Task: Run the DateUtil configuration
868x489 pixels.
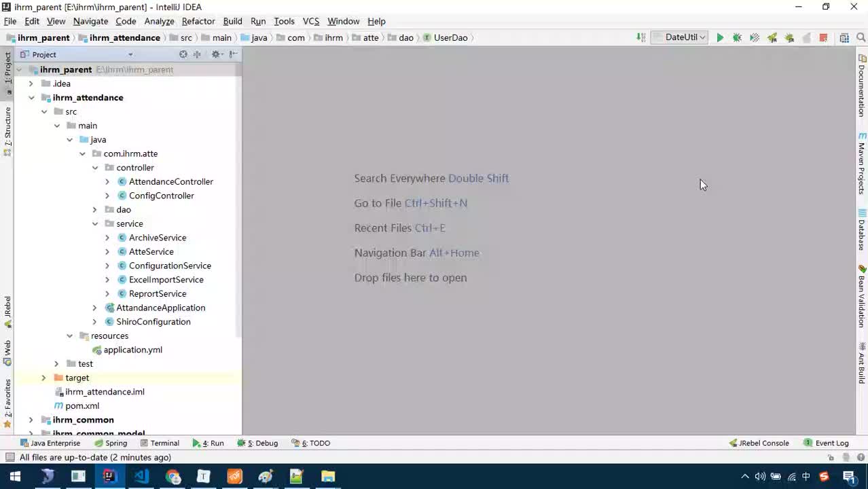Action: [x=720, y=38]
